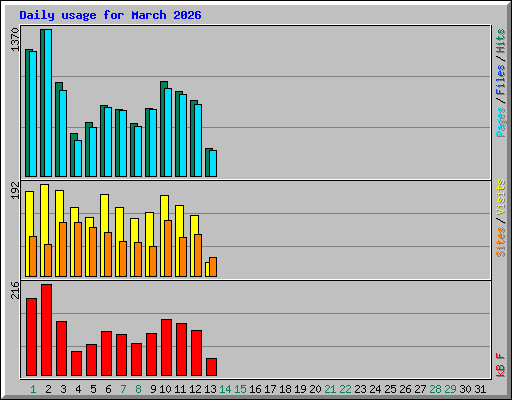Screen dimensions: 512x400
Task: Select green day 22 on the x-axis
Action: tap(345, 389)
